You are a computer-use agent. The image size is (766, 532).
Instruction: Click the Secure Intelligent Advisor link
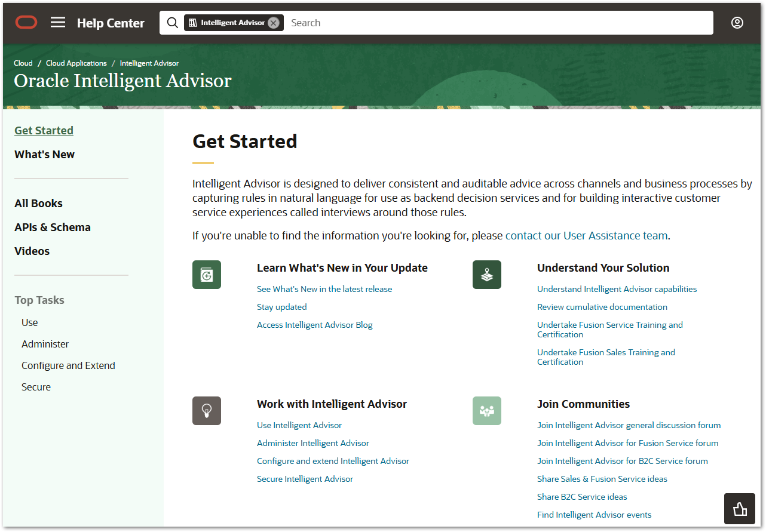[305, 479]
